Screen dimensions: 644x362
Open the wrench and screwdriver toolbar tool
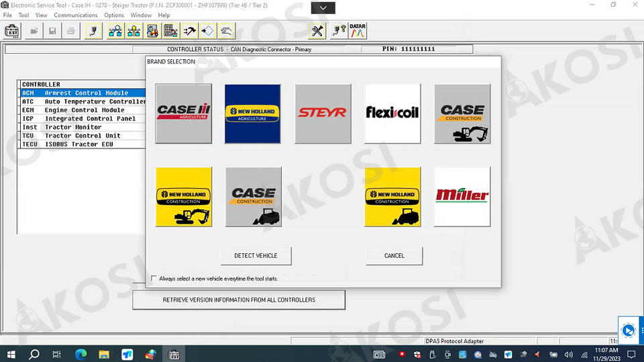(317, 31)
